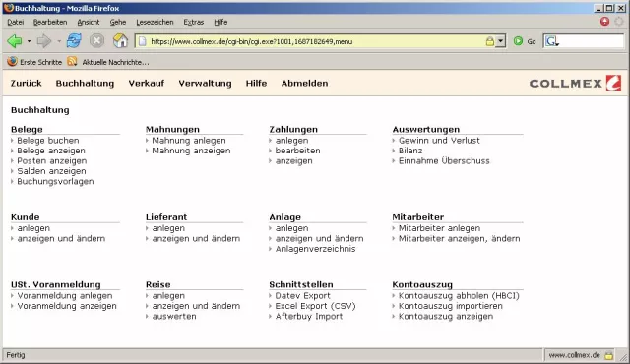Open the Forward button history dropdown
Viewport: 630px width, 364px height.
[x=59, y=41]
